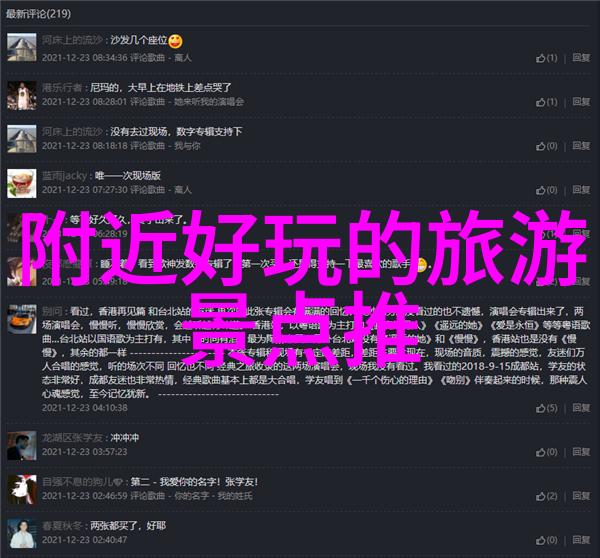Open song link 她来听我的演唱会
This screenshot has height=558, width=600.
pyautogui.click(x=209, y=102)
